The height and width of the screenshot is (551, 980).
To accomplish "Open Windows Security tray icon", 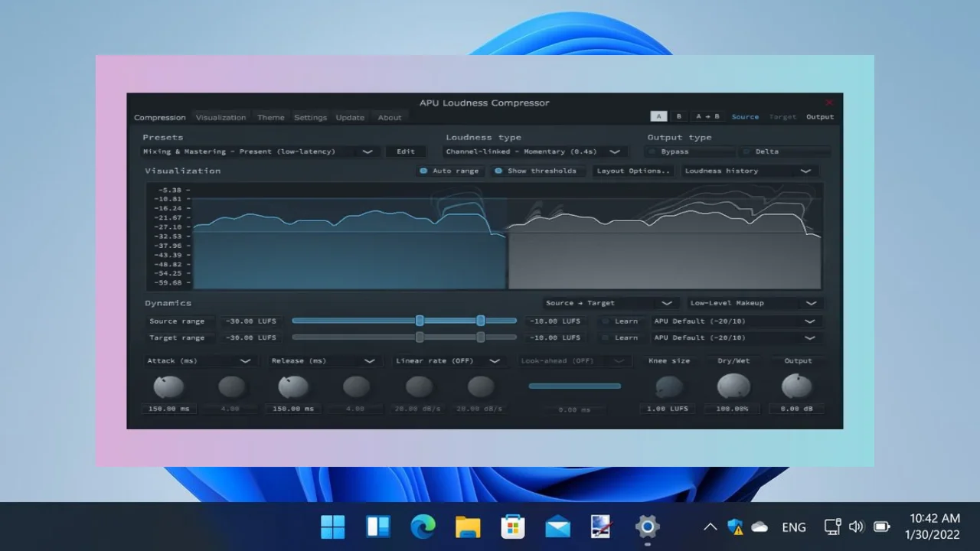I will pyautogui.click(x=735, y=527).
